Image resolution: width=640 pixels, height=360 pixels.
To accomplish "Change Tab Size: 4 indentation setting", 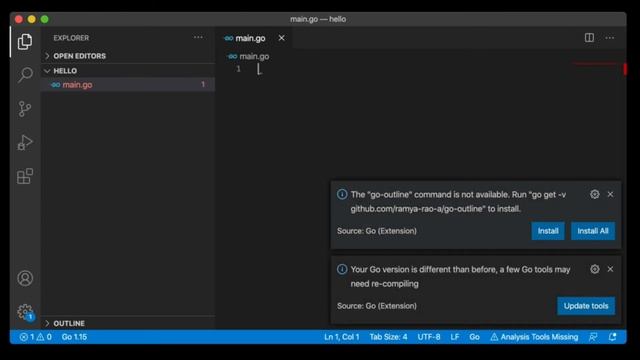I will click(x=388, y=337).
